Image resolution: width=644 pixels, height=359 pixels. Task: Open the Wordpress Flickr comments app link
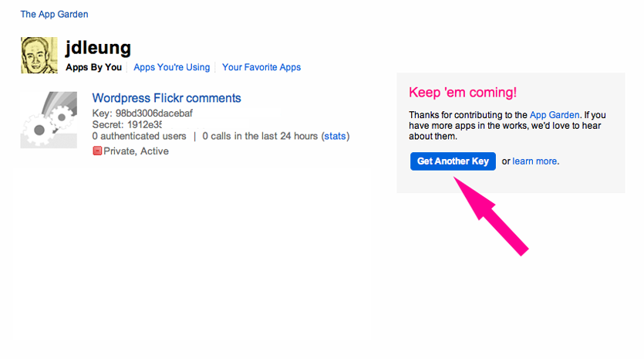167,98
